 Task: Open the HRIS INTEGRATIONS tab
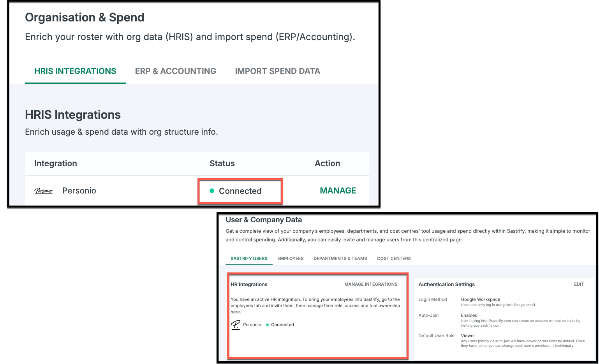click(x=75, y=71)
